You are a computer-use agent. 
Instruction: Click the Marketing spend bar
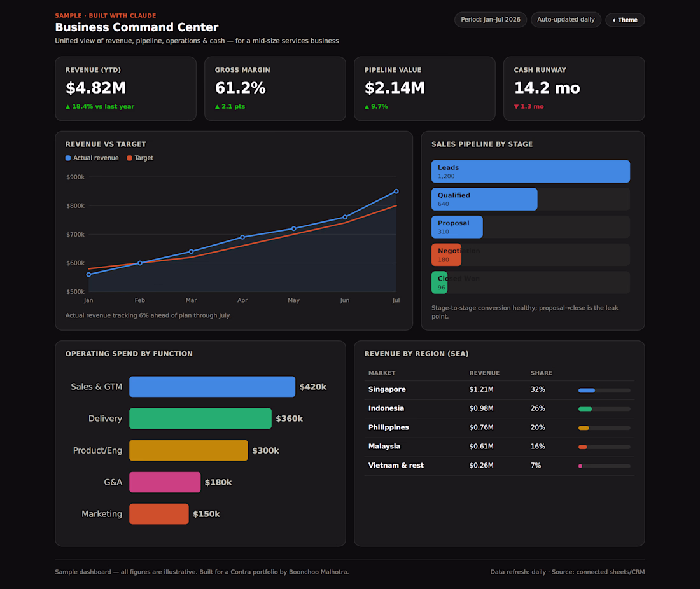(159, 514)
